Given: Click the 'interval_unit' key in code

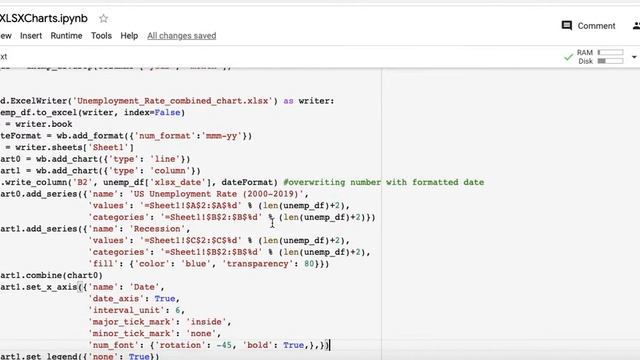Looking at the screenshot, I should (127, 310).
